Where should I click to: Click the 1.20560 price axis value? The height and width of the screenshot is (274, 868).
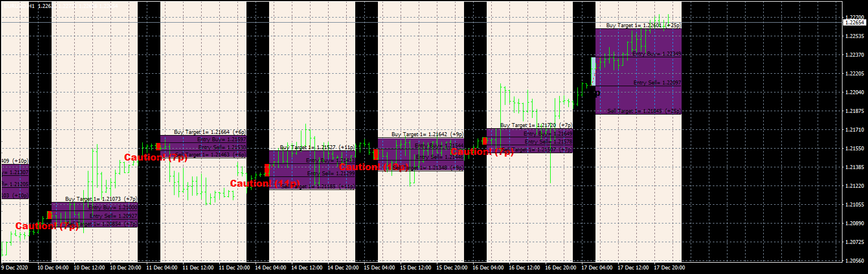[x=854, y=261]
